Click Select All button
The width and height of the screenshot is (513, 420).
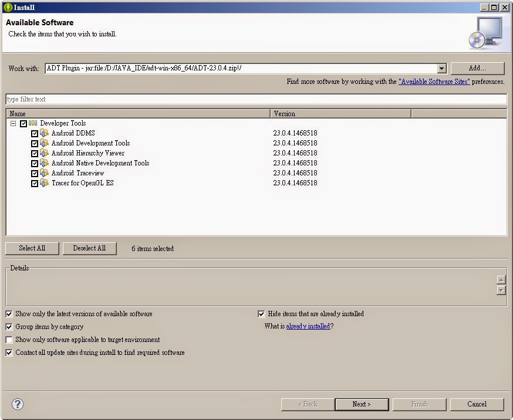coord(32,248)
